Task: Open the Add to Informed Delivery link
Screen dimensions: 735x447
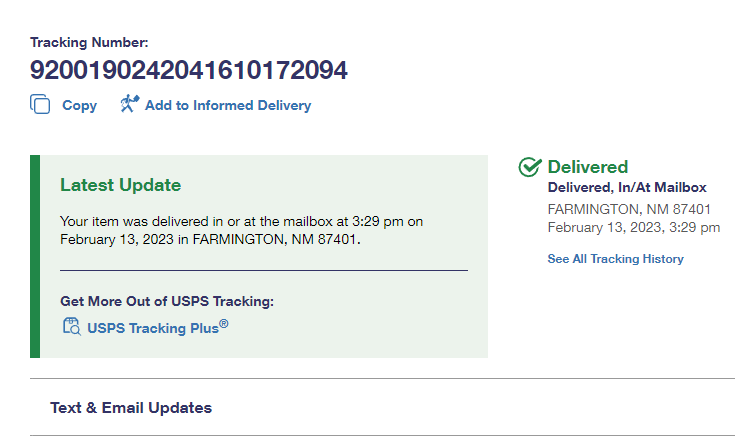Action: tap(227, 105)
